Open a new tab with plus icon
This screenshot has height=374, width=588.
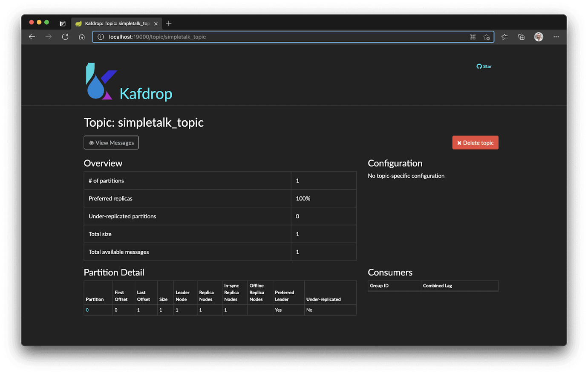[169, 23]
